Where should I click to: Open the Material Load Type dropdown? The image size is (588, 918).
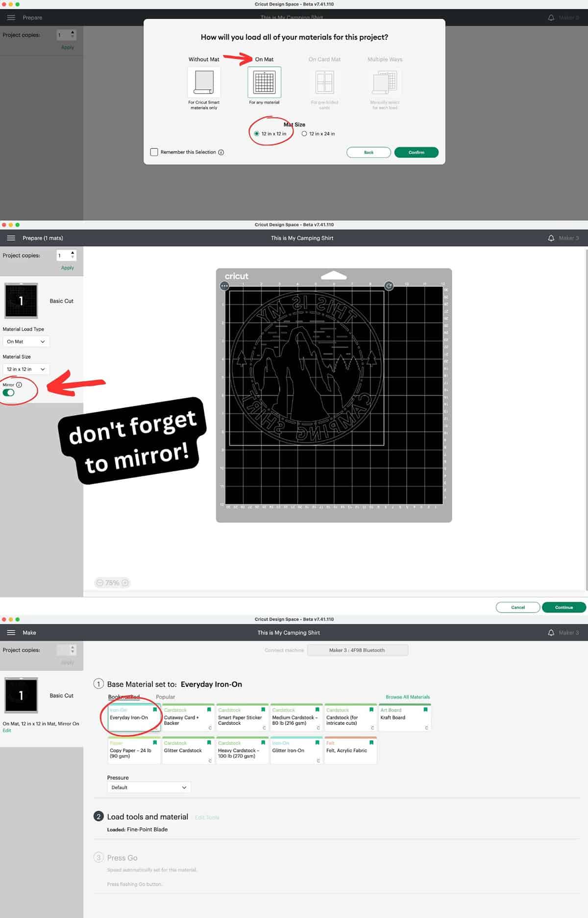point(26,342)
